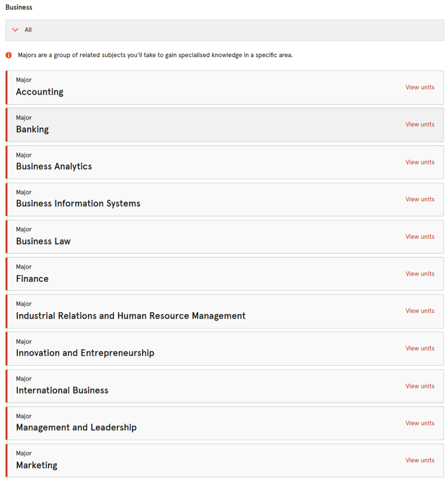Screen dimensions: 448x485
Task: Select the Banking major card
Action: coord(224,125)
